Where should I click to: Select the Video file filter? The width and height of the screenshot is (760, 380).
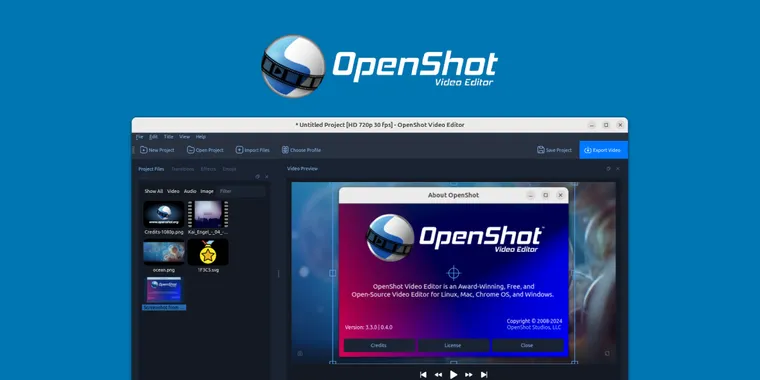tap(174, 191)
